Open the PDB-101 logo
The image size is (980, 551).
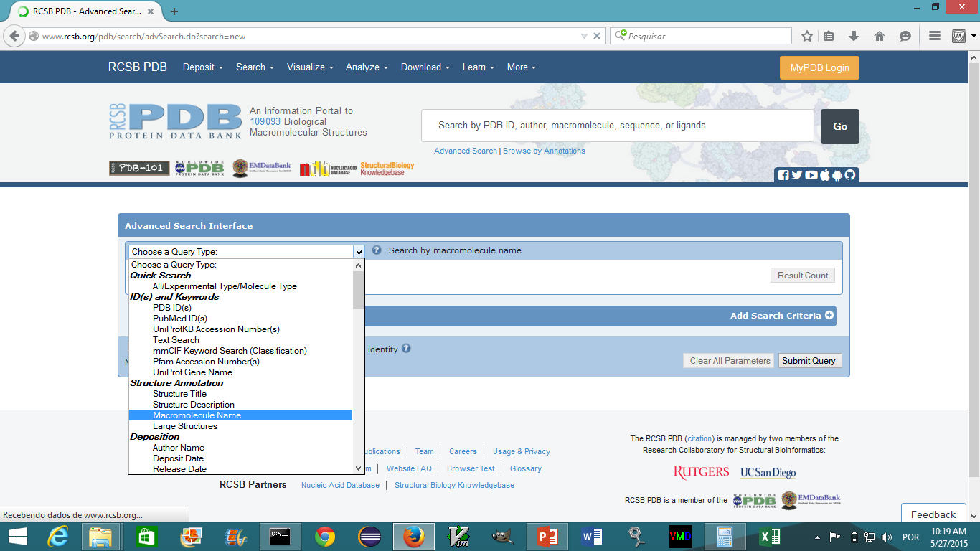click(x=139, y=169)
